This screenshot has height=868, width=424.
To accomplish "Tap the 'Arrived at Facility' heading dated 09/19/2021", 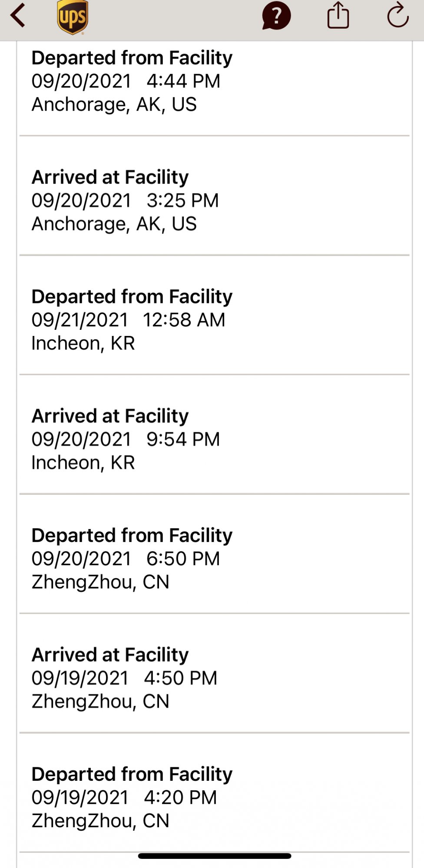I will click(110, 655).
